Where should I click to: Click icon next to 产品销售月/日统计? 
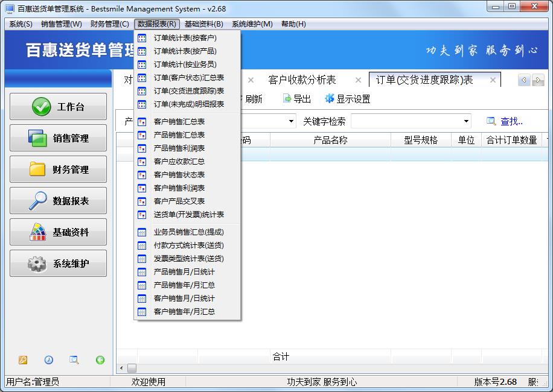click(x=142, y=272)
